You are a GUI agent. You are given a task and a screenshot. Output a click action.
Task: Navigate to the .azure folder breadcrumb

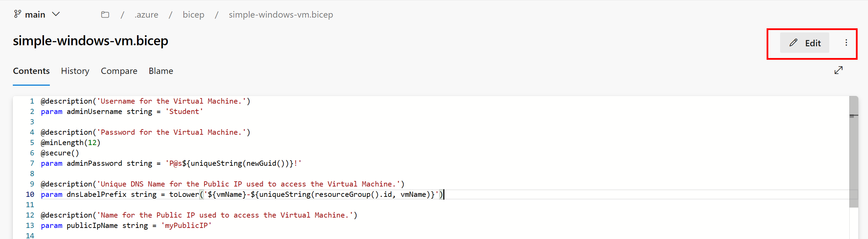pos(146,15)
